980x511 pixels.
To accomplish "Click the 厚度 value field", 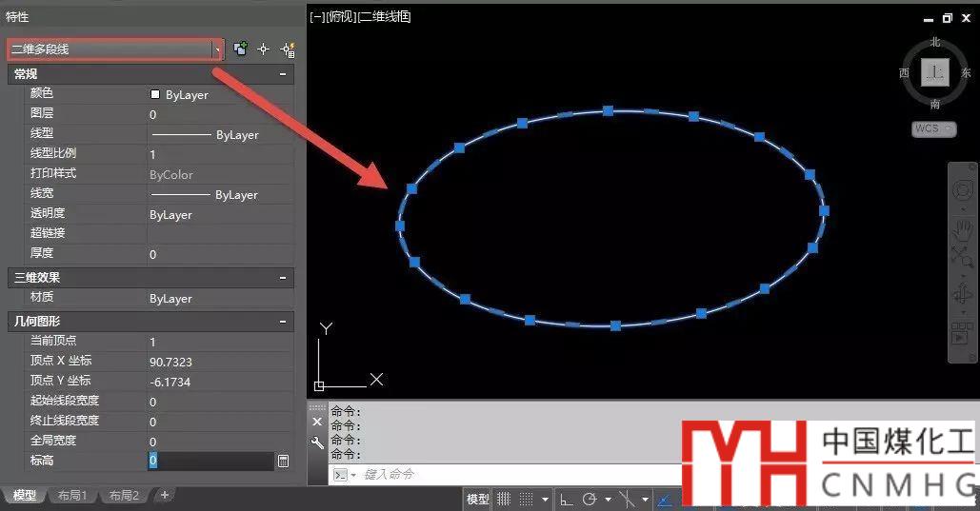I will [220, 254].
